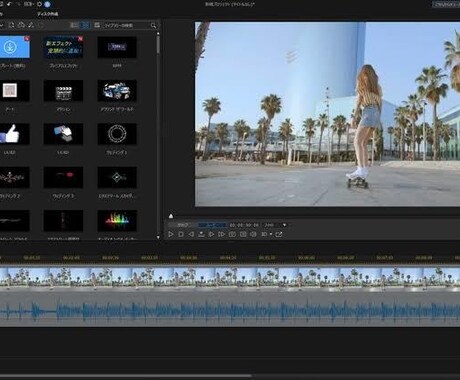Viewport: 460px width, 380px height.
Task: Open the aspect ratio dropdown in top bar
Action: click(x=29, y=4)
